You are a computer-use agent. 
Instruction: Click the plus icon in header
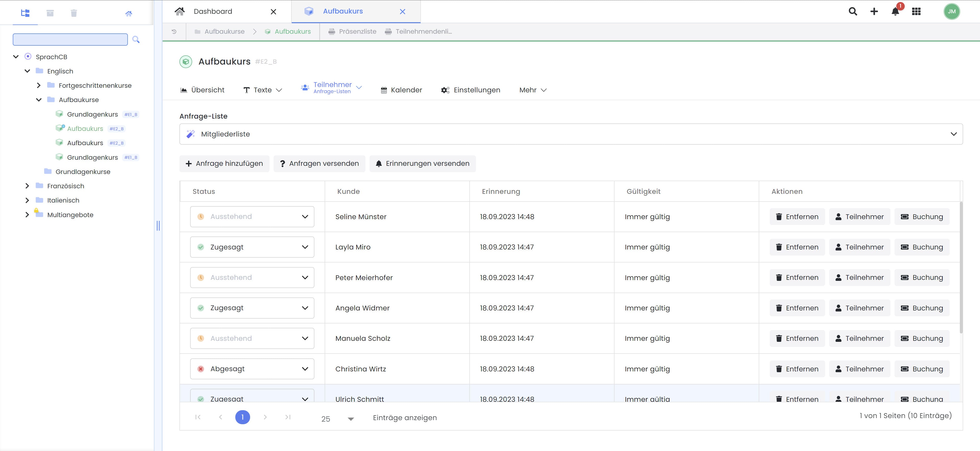tap(874, 11)
